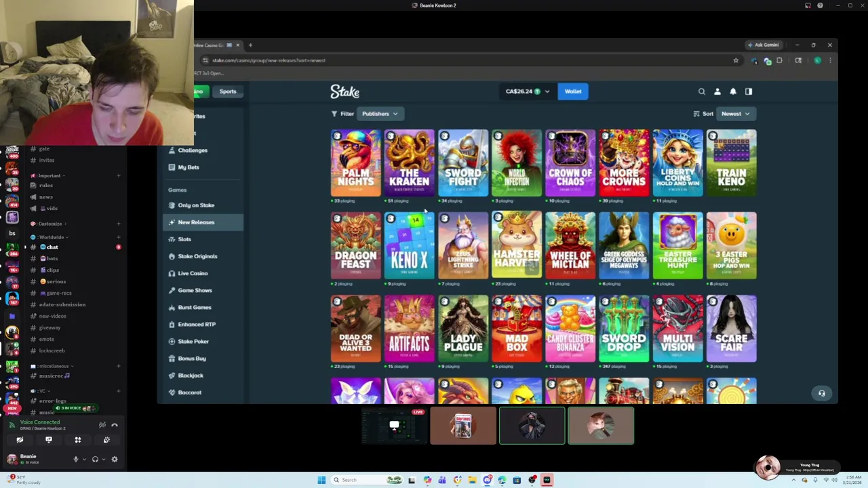Toggle the Stake right side panel icon
Screen dimensions: 868x488
point(749,91)
